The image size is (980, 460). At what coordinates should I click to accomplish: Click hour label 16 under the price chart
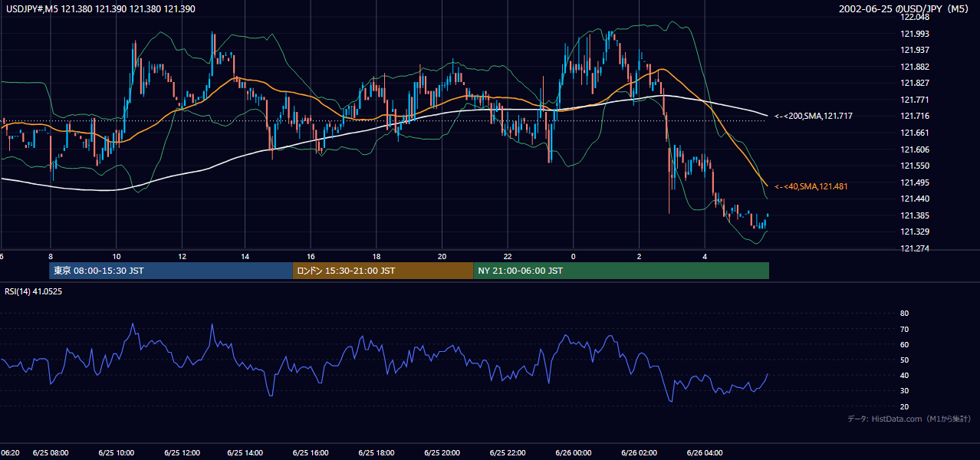[311, 256]
